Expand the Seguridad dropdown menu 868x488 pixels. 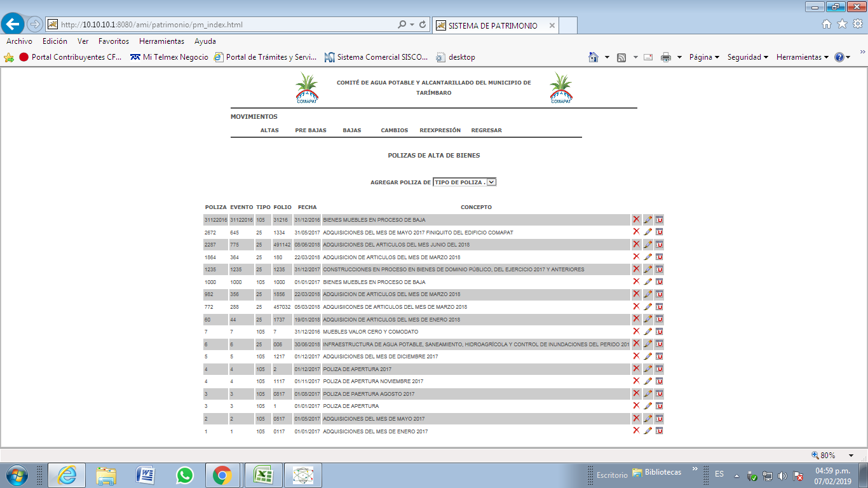tap(747, 57)
